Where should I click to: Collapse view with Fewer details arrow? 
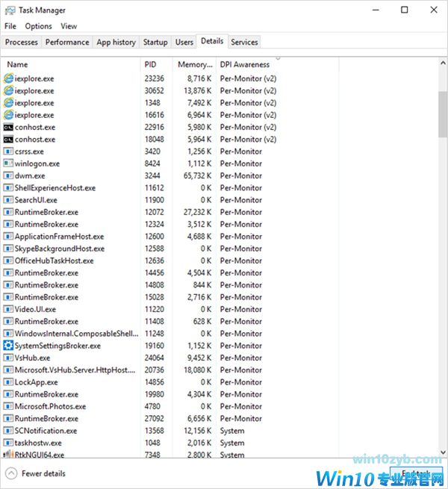11,473
